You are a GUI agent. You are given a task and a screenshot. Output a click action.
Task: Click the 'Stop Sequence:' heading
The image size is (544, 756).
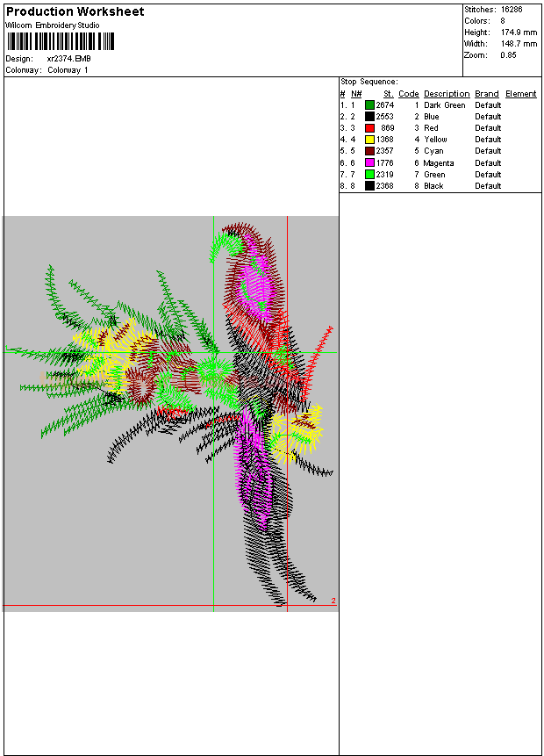[x=369, y=82]
